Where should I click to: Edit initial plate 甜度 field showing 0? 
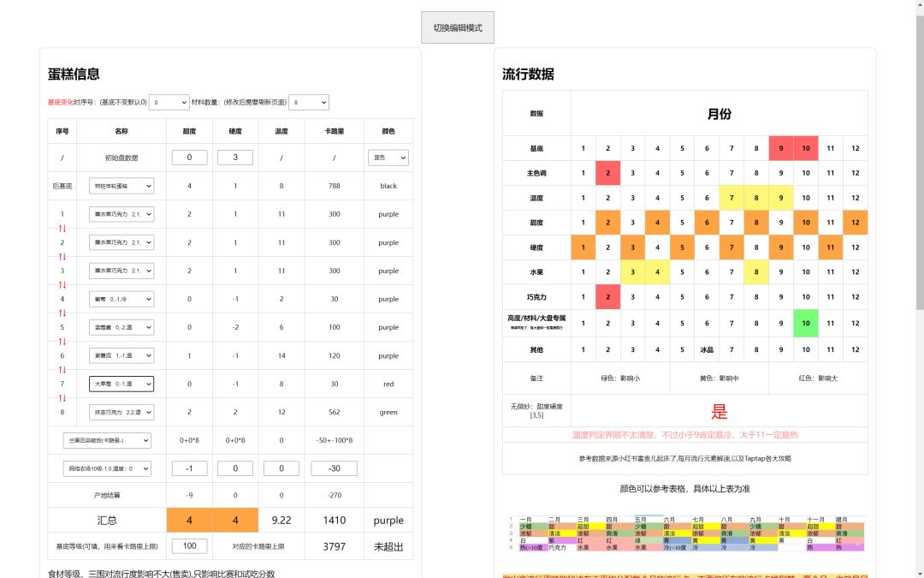[x=189, y=158]
